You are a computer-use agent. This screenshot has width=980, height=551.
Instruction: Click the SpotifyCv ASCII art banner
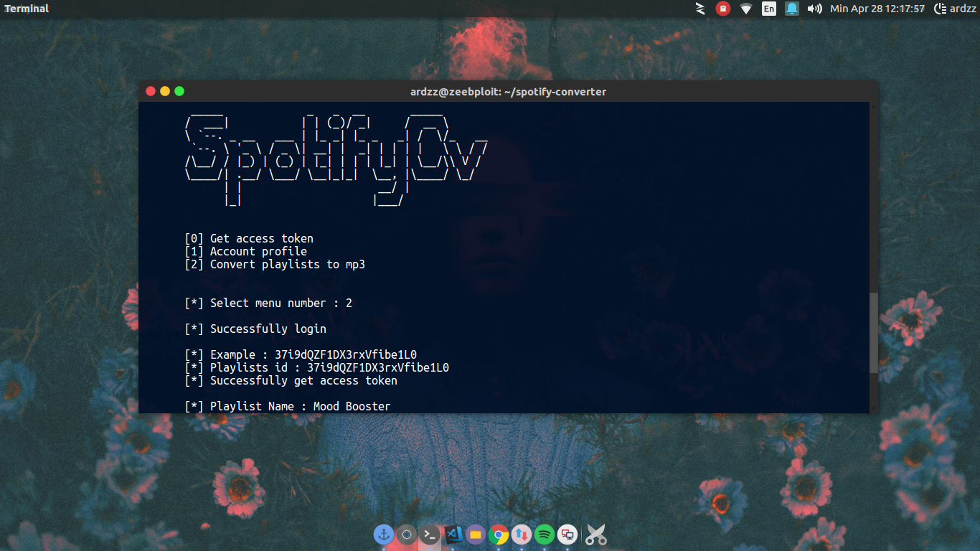pos(337,159)
